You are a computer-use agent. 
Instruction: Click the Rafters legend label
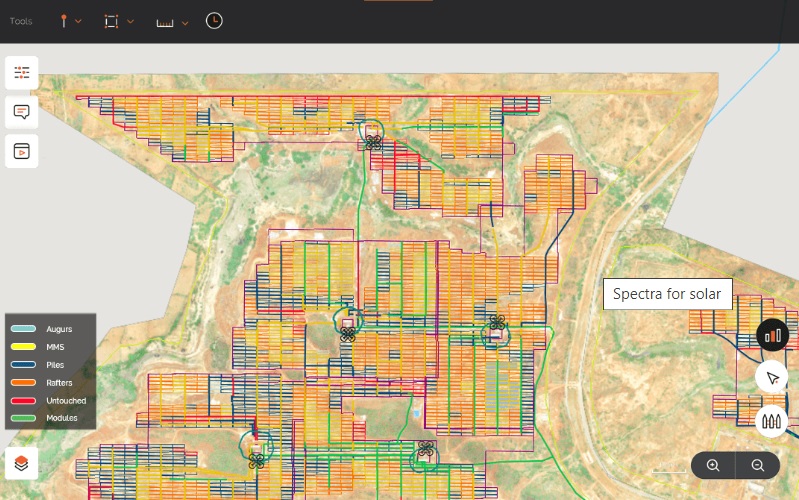click(x=59, y=383)
